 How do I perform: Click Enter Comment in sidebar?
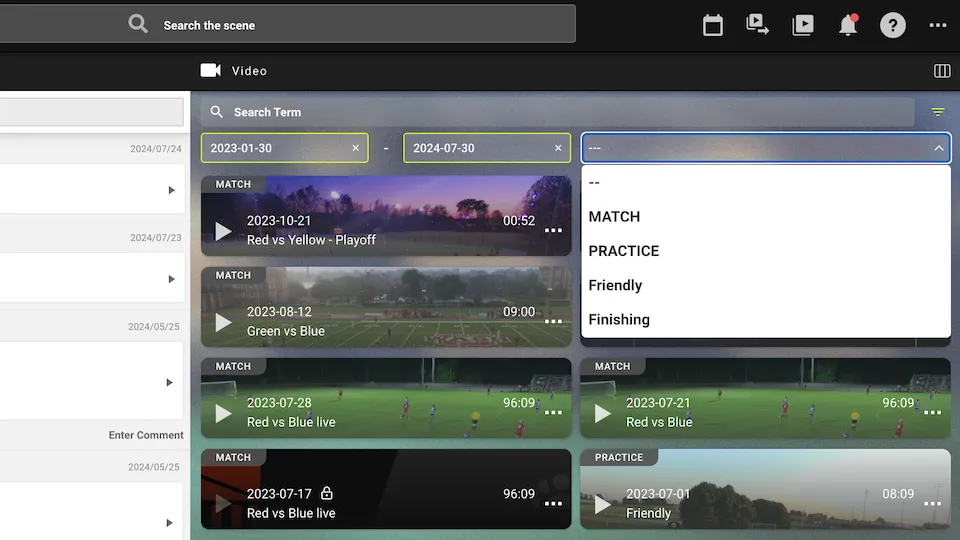(x=146, y=435)
